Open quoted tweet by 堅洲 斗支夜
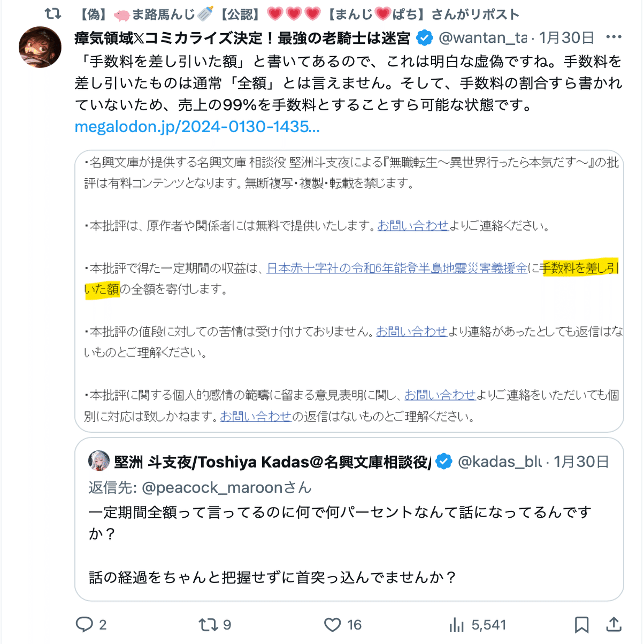This screenshot has height=644, width=644. [x=349, y=519]
